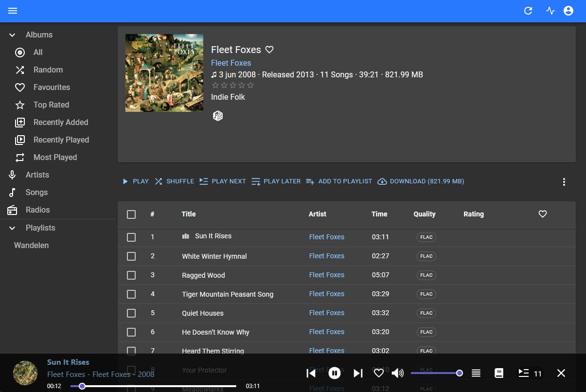Click the Ragged Wood artist link
The image size is (586, 392).
point(327,275)
